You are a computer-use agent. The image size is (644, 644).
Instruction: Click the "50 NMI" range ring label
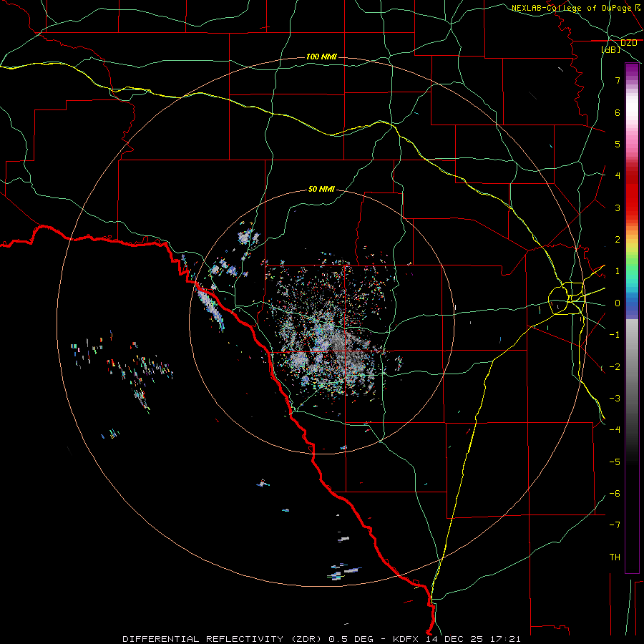coord(321,189)
